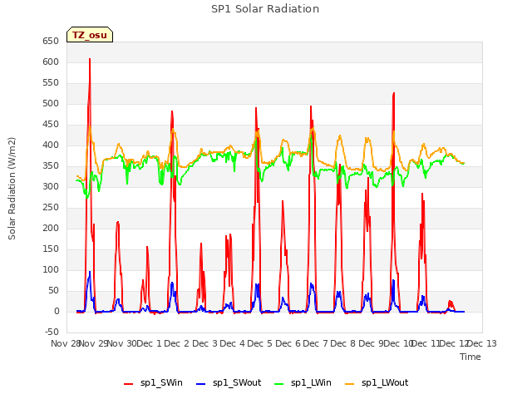
Task: Click the 650 y-axis tick label
Action: point(51,41)
